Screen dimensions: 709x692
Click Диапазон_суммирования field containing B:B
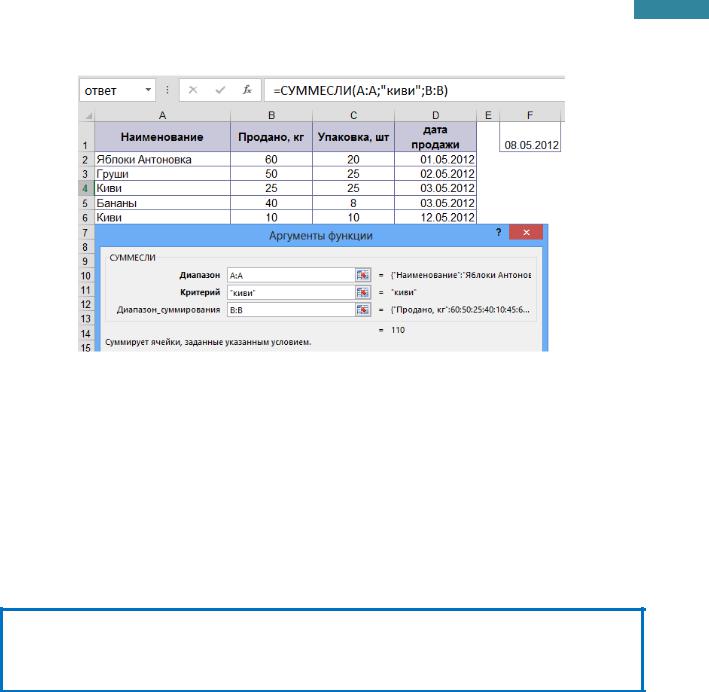pos(291,310)
